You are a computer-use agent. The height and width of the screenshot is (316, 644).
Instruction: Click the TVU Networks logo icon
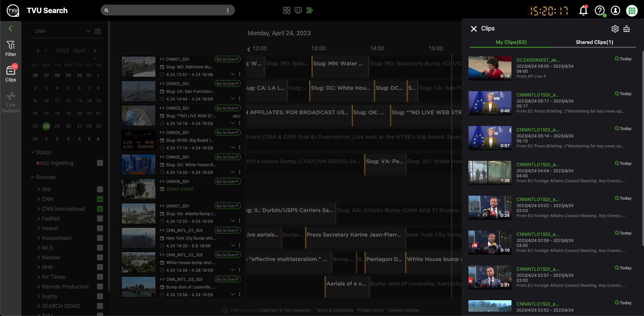coord(13,11)
